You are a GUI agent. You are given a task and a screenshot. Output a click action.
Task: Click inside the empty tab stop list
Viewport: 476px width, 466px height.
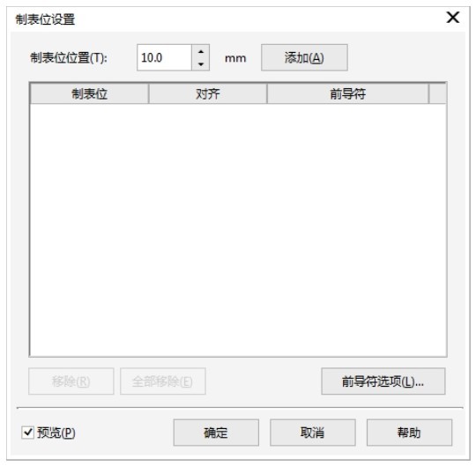click(x=238, y=230)
